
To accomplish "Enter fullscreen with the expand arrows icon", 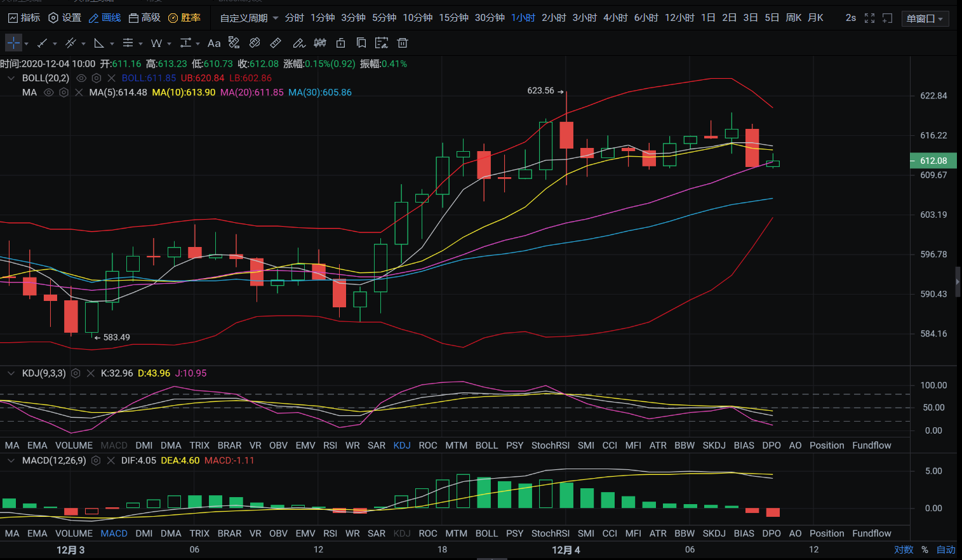I will pyautogui.click(x=869, y=18).
